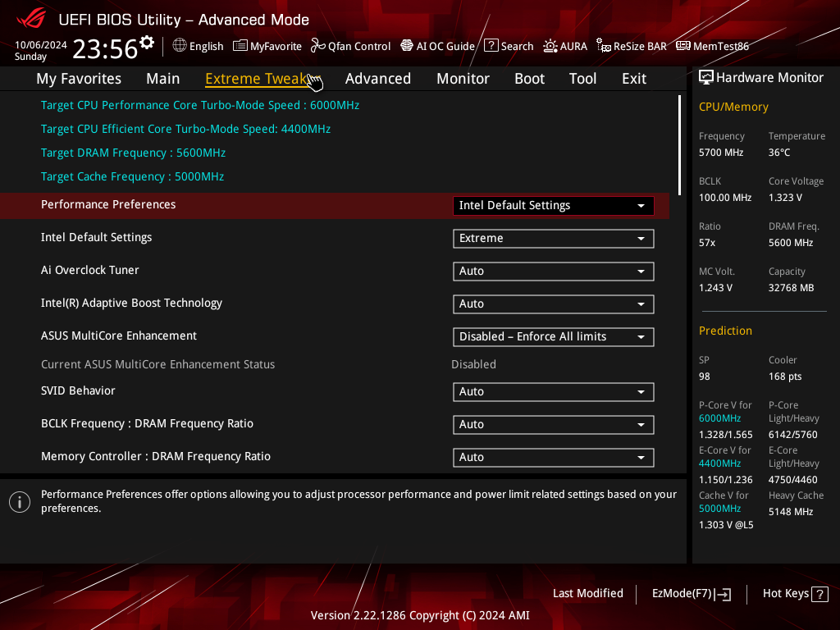The height and width of the screenshot is (630, 840).
Task: Click the Capacity 32768 MB value
Action: pos(792,288)
